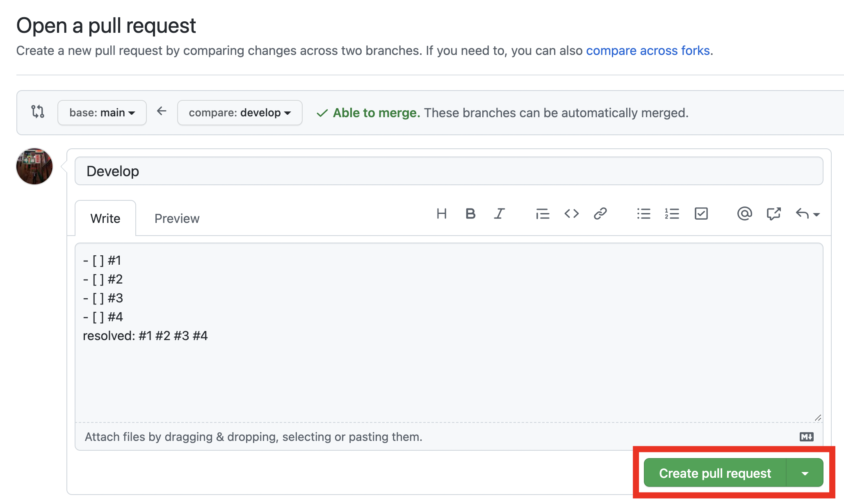844x504 pixels.
Task: Expand Create pull request options arrow
Action: click(805, 473)
